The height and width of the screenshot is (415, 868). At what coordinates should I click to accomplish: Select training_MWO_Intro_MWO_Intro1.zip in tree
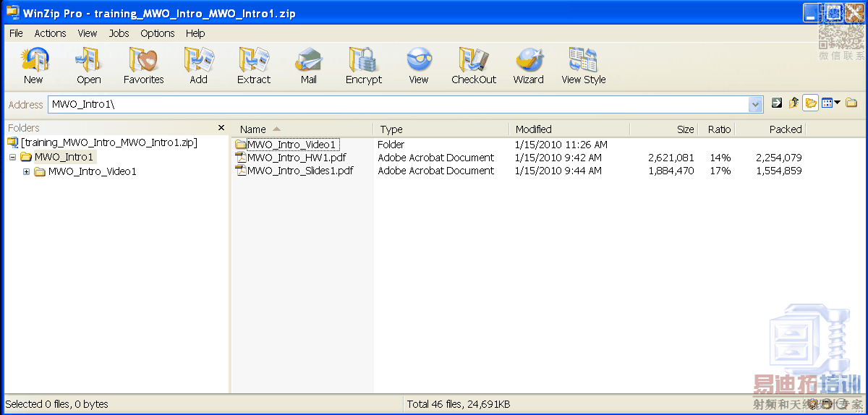click(109, 142)
